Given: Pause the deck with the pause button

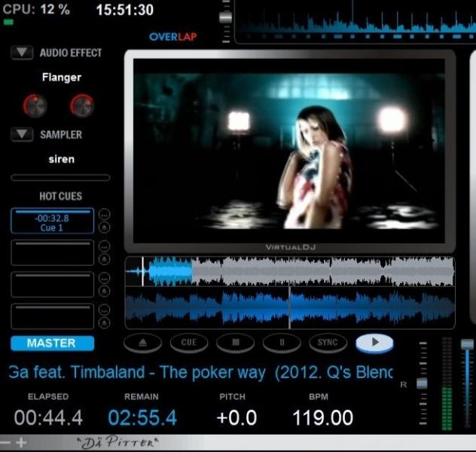Looking at the screenshot, I should 282,343.
